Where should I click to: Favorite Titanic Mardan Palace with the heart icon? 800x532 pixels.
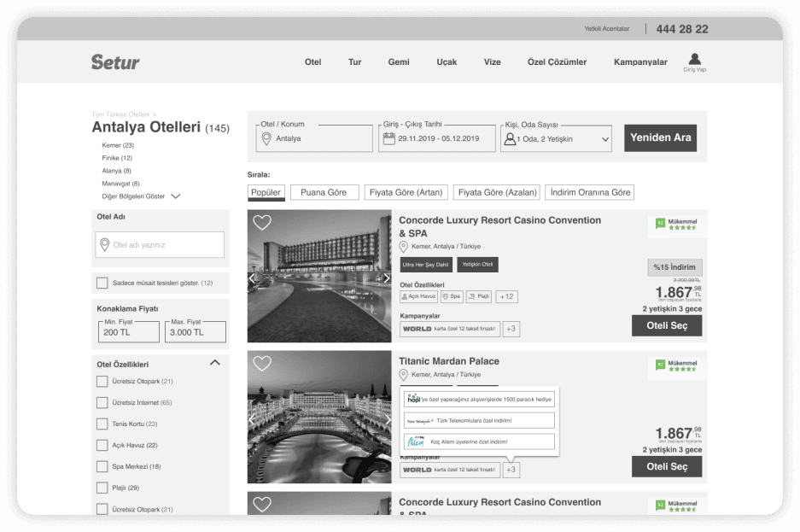coord(262,363)
